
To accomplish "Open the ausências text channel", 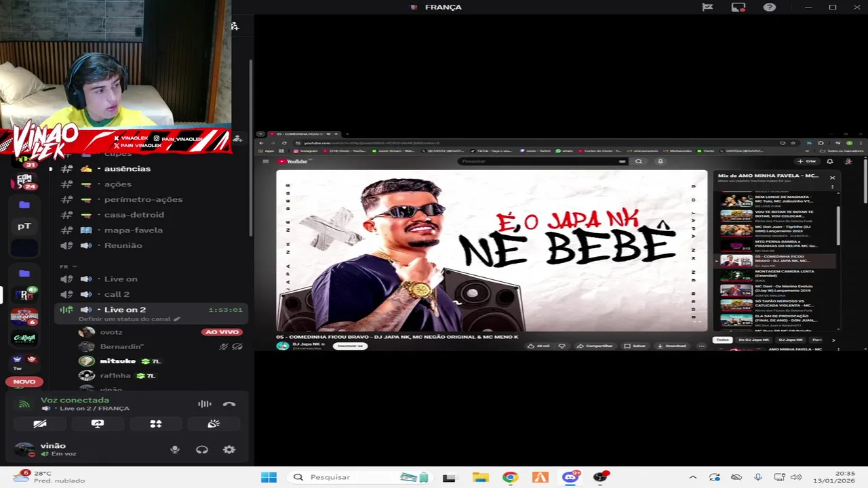I will point(127,169).
